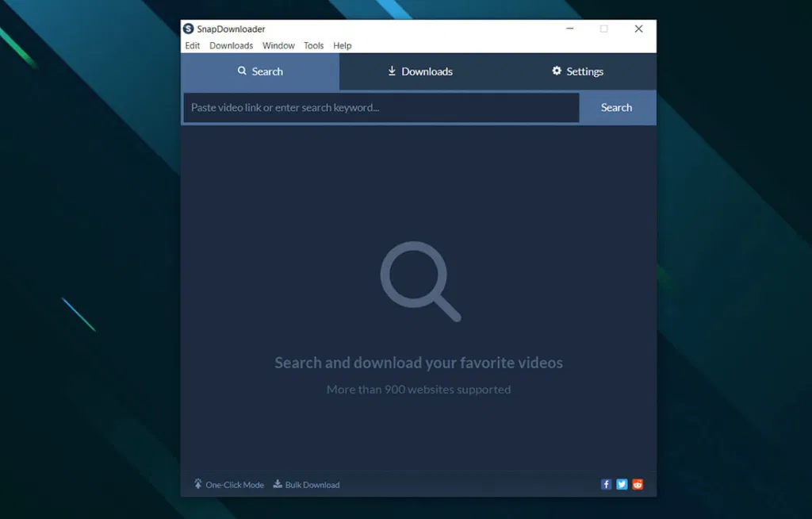Close the SnapDownloader window
Screen dimensions: 812x519
(638, 29)
